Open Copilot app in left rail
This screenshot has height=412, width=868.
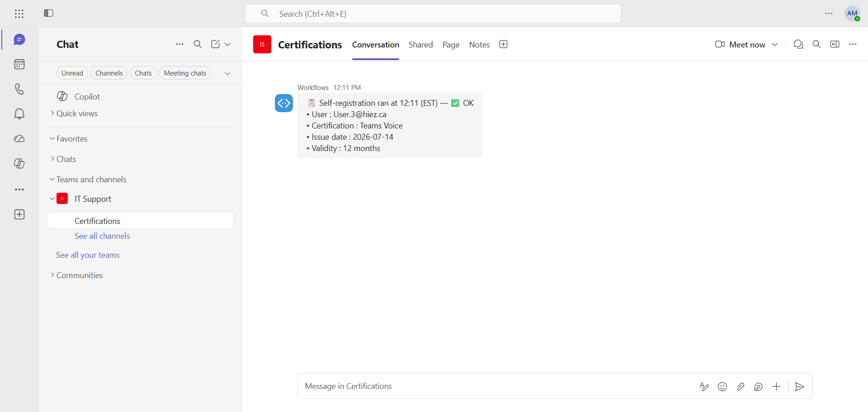(x=19, y=163)
